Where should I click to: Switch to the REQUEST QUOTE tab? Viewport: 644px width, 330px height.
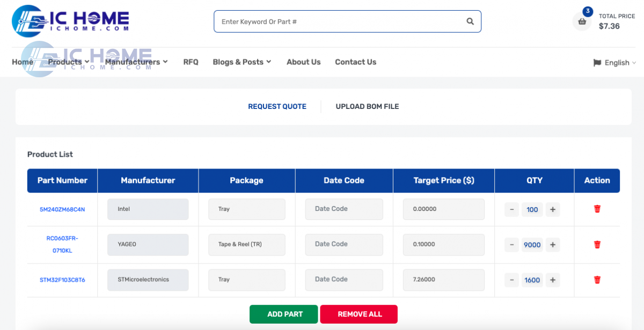tap(277, 106)
